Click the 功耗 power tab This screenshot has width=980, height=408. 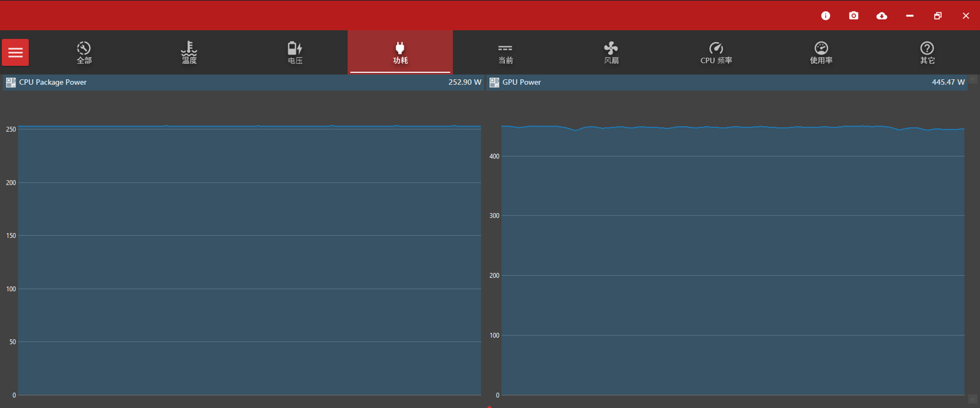400,53
